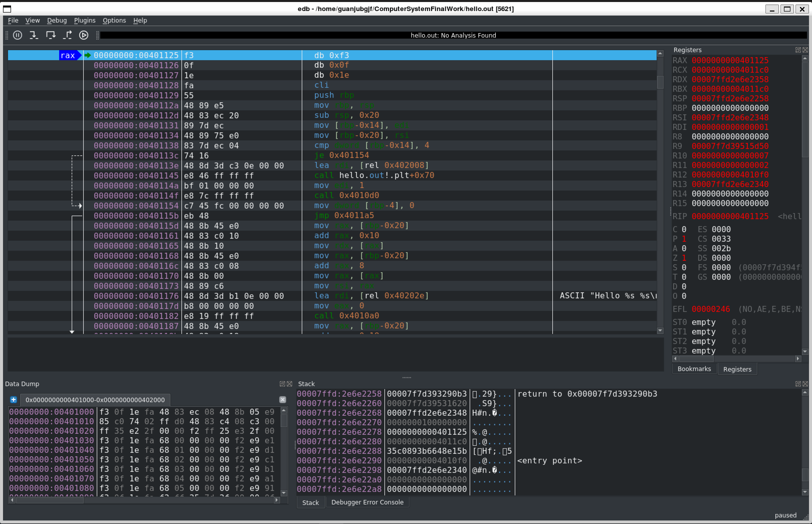The image size is (812, 524).
Task: Click the R9 register value
Action: (x=730, y=146)
